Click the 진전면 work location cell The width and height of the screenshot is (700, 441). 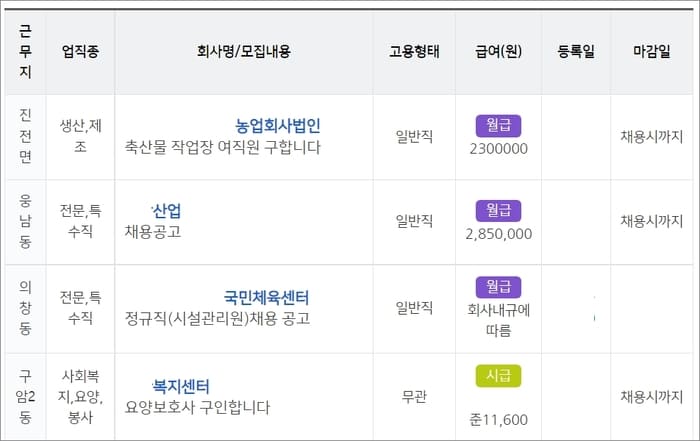[25, 136]
